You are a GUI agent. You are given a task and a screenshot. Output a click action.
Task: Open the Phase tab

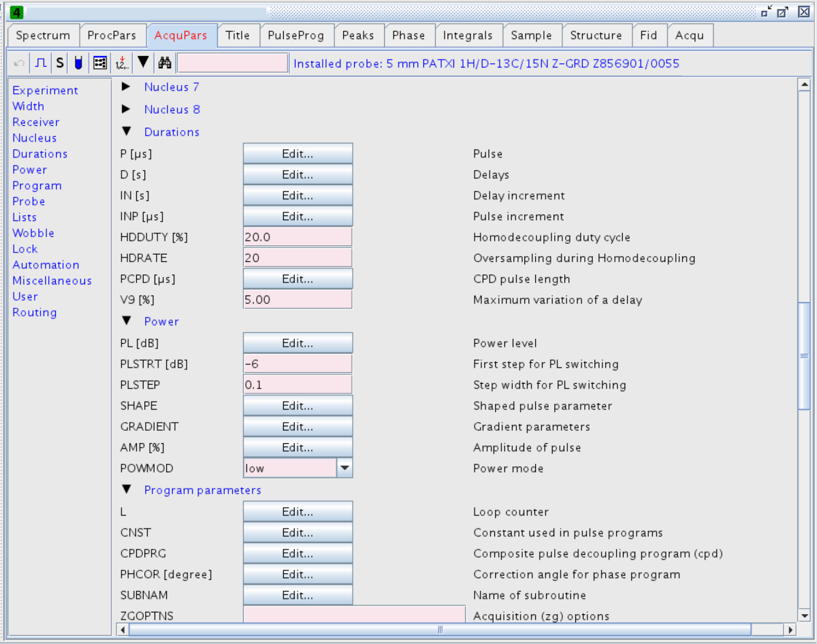408,35
